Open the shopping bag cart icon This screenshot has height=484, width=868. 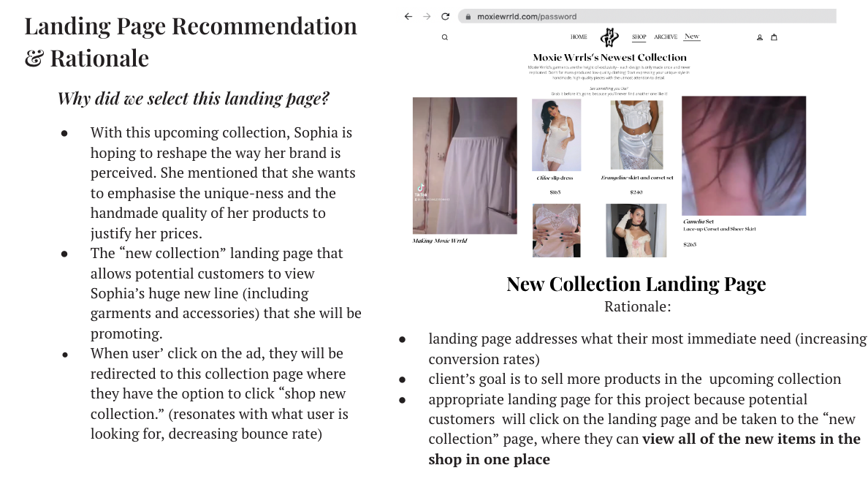774,37
